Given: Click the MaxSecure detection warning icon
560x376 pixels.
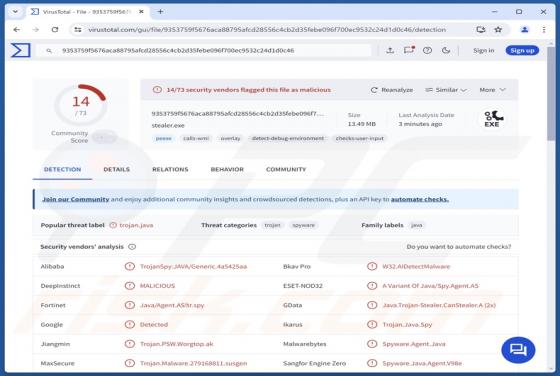Looking at the screenshot, I should click(130, 363).
